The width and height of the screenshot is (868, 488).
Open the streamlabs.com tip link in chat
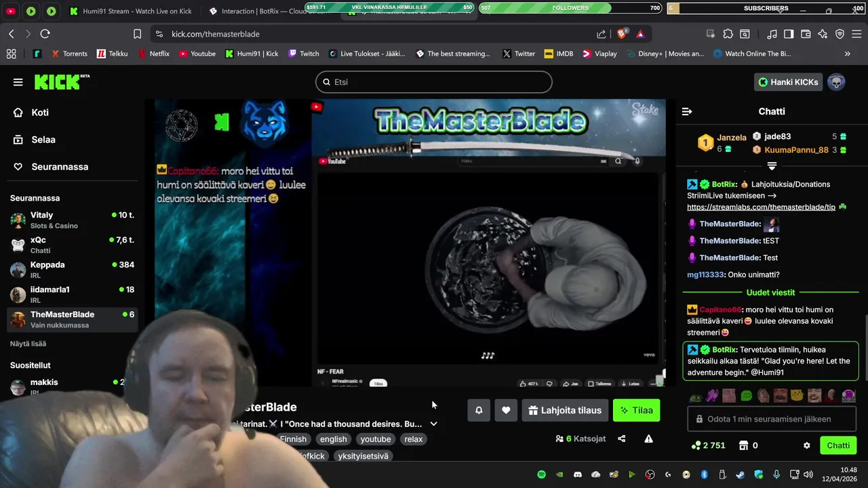tap(761, 207)
